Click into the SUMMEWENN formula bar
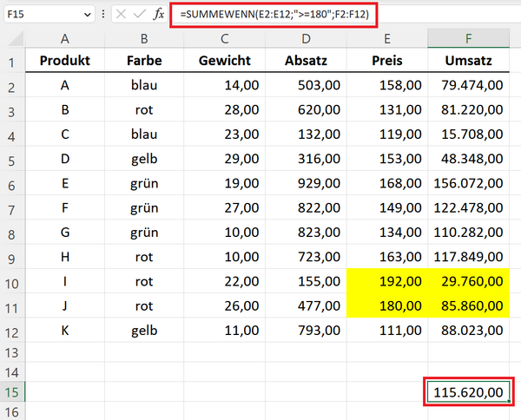The width and height of the screenshot is (521, 420). pos(274,14)
